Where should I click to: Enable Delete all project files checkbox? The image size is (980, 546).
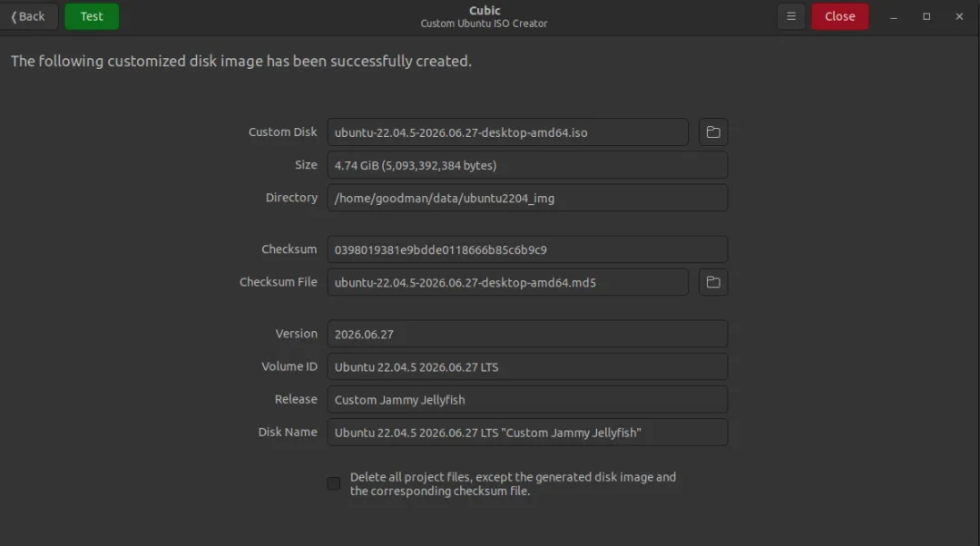(x=334, y=483)
